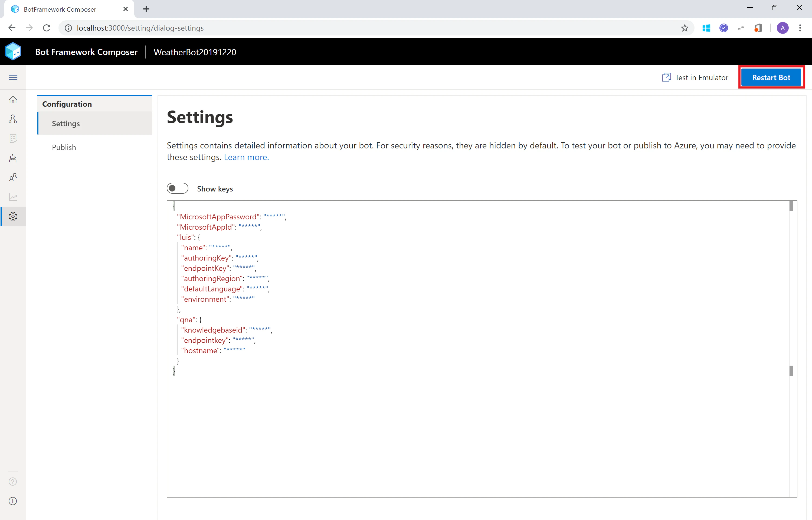Go to Home via sidebar icon
This screenshot has width=812, height=520.
[13, 100]
